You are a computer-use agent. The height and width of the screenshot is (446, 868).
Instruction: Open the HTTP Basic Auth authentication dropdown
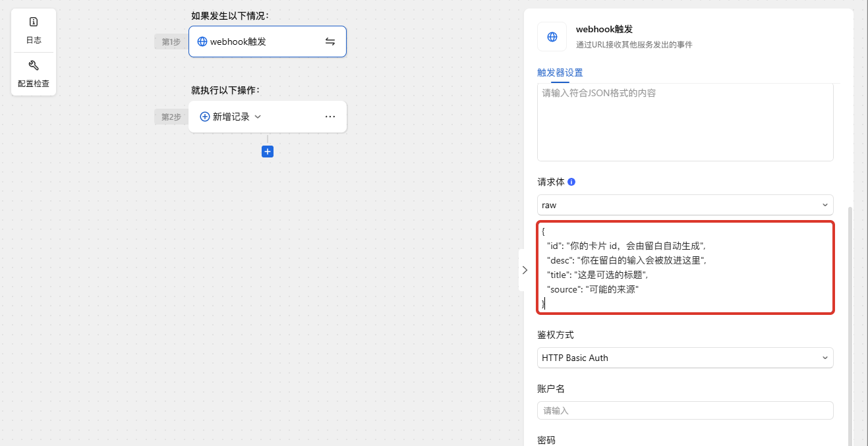(684, 358)
